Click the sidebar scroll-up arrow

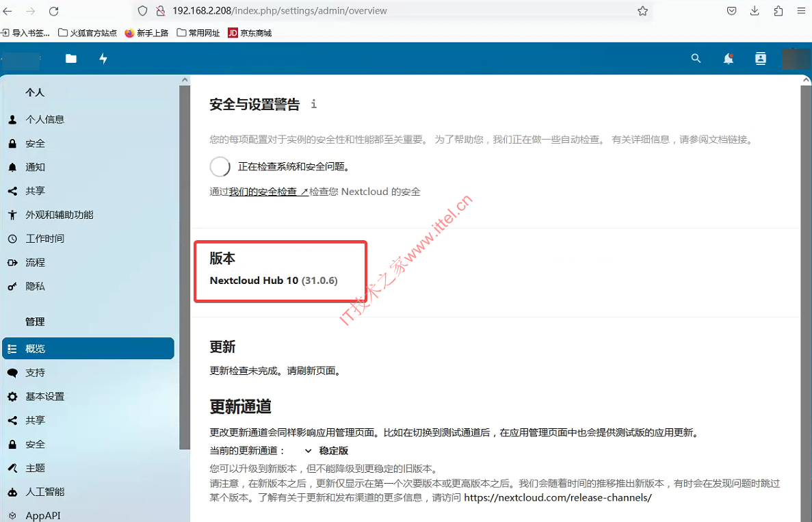click(184, 80)
